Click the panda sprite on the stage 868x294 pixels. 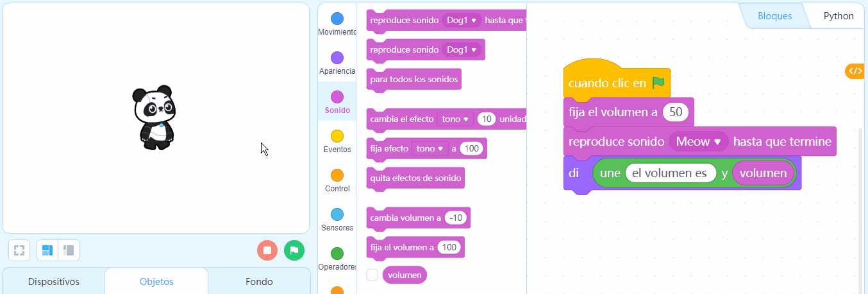[x=154, y=117]
